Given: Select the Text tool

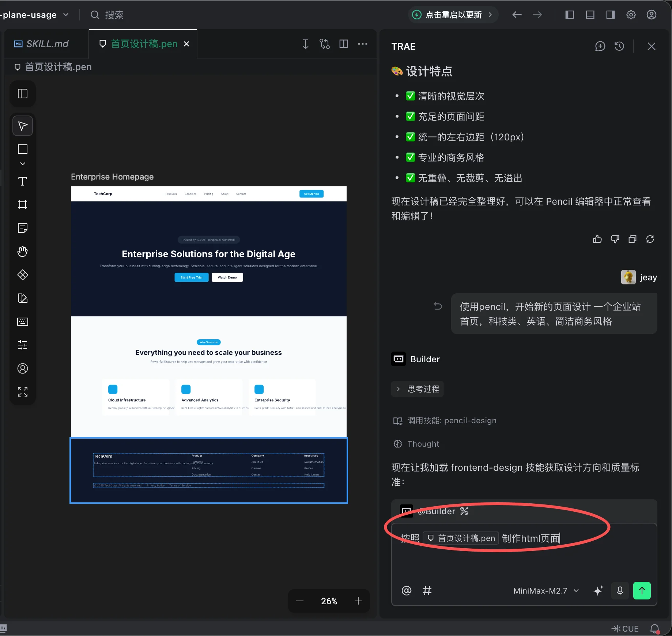Looking at the screenshot, I should coord(23,181).
